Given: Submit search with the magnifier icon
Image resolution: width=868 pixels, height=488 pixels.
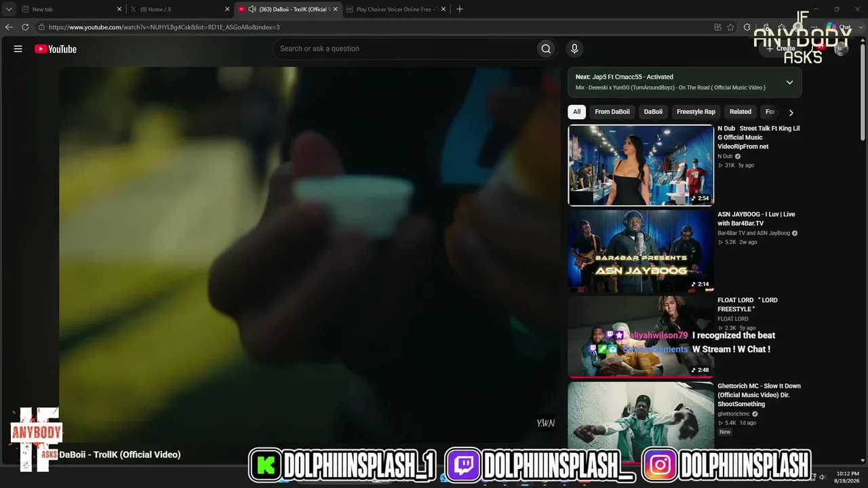Looking at the screenshot, I should coord(546,49).
